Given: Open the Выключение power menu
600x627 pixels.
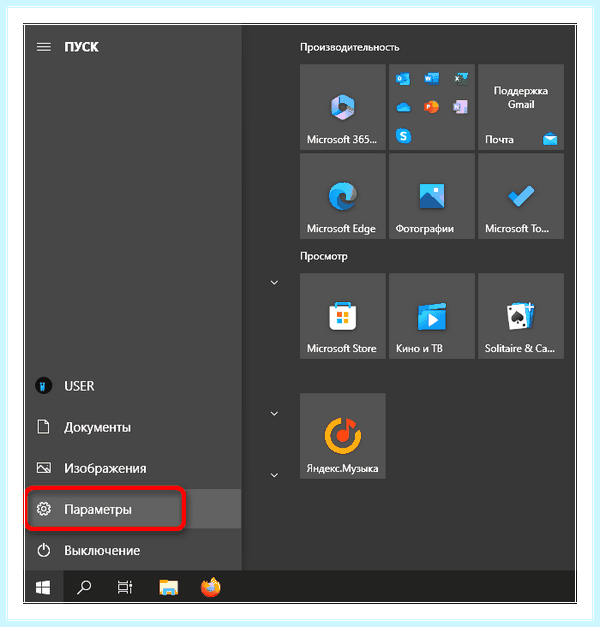Looking at the screenshot, I should coord(133,550).
